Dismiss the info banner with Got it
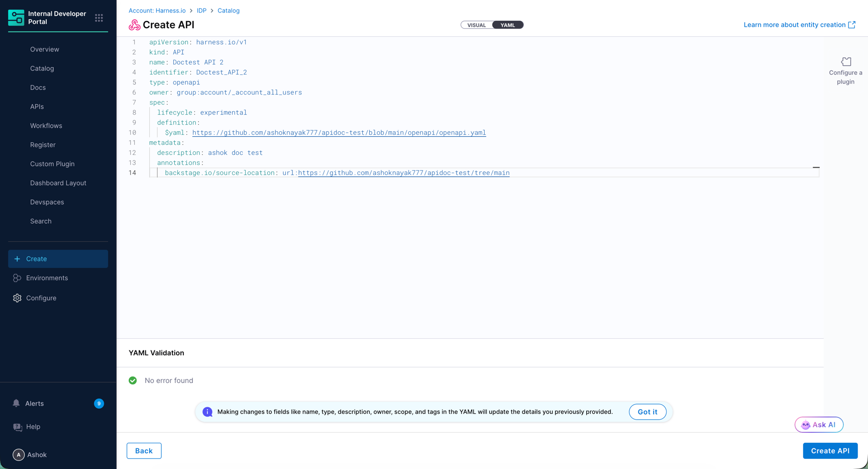 (647, 412)
